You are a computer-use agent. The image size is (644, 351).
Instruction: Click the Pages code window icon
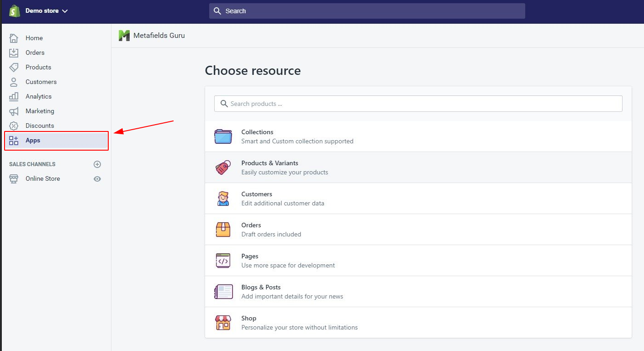pos(223,261)
